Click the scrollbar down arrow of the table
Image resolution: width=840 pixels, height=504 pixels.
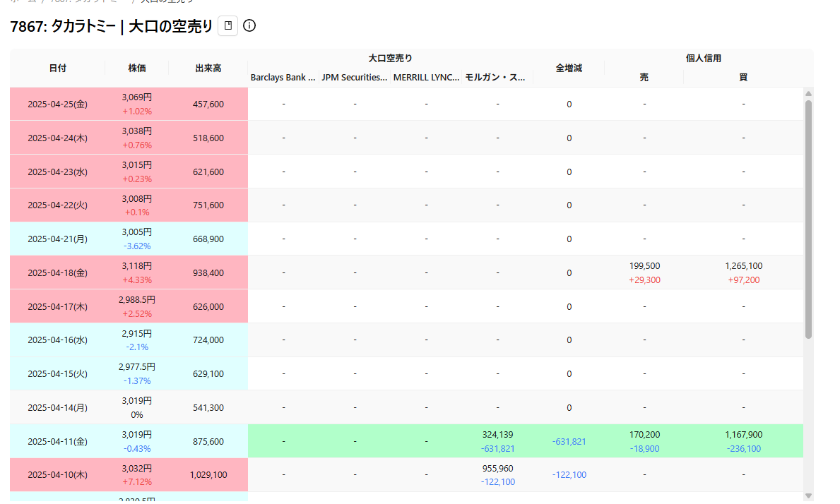tap(808, 496)
